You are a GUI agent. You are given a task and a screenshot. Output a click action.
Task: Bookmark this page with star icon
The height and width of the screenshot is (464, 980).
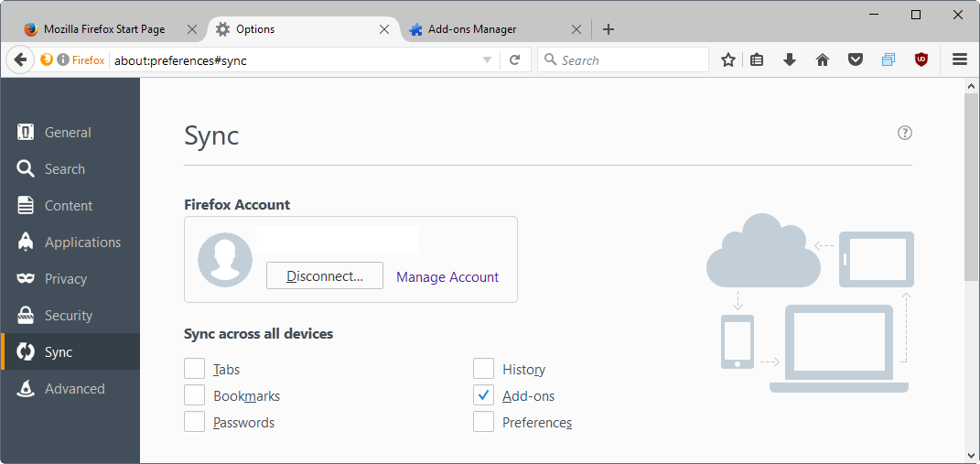point(728,60)
